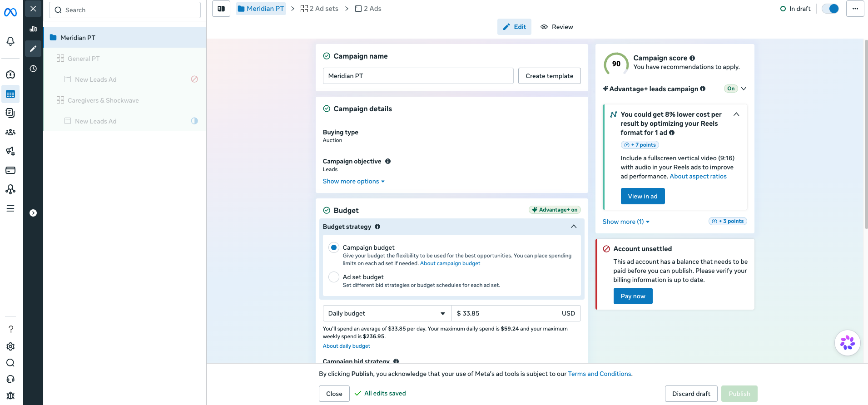Viewport: 868px width, 405px height.
Task: Open the Settings gear icon
Action: 10,346
